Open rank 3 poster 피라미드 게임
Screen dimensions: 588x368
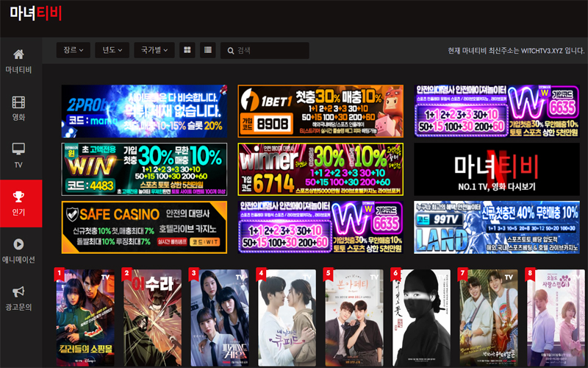coord(220,318)
